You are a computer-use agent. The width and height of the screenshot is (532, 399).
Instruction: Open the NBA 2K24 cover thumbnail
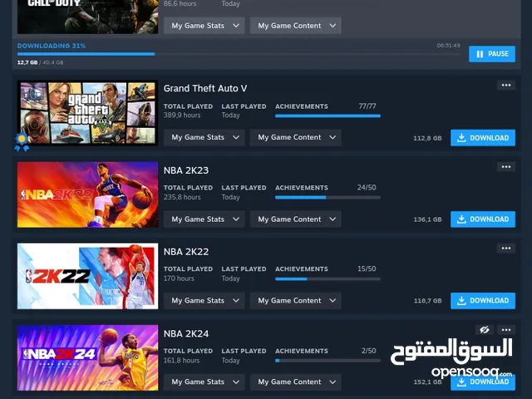(x=87, y=357)
